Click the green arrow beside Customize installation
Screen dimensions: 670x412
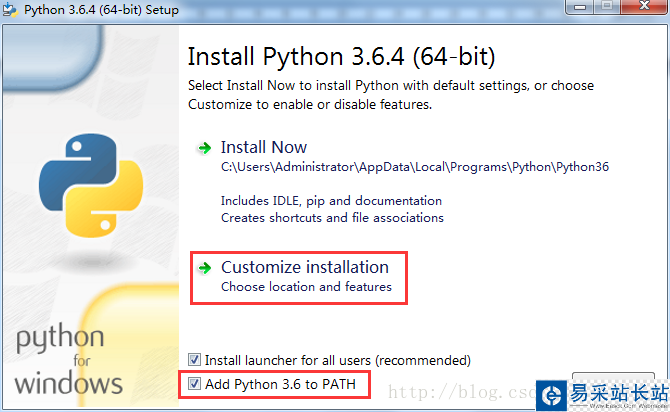[x=204, y=268]
